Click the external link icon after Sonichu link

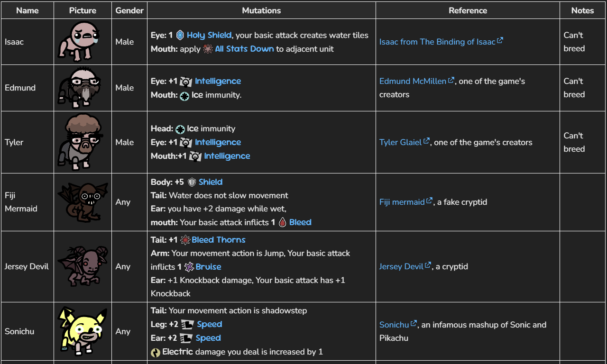click(x=414, y=323)
